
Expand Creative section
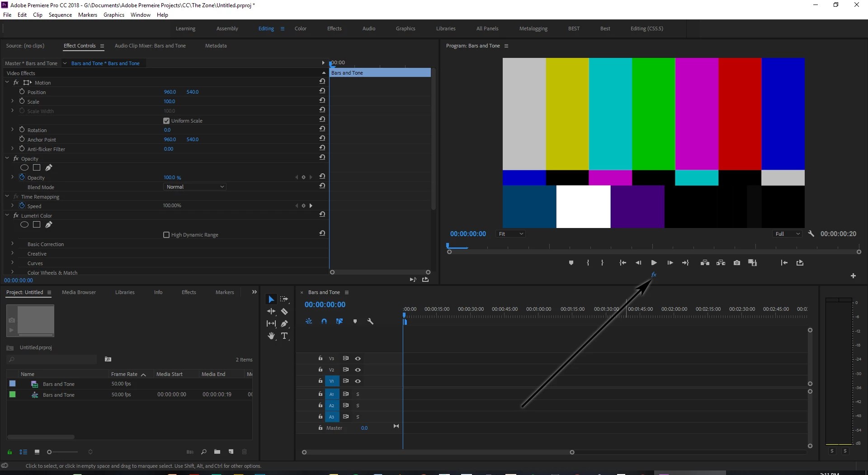point(12,253)
